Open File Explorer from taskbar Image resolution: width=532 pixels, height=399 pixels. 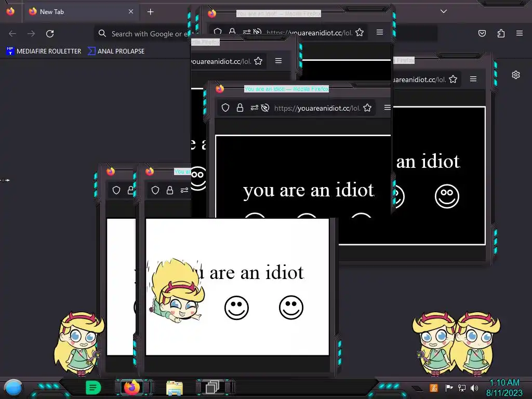(x=175, y=388)
